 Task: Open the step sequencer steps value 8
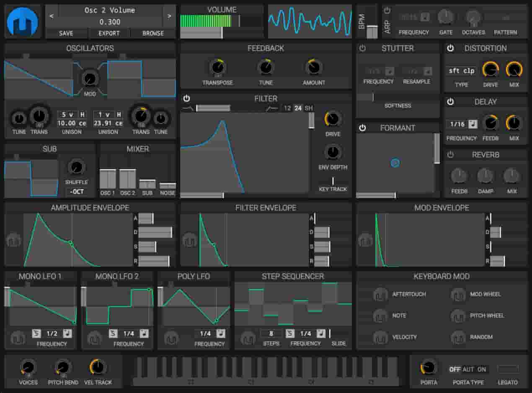pos(271,334)
